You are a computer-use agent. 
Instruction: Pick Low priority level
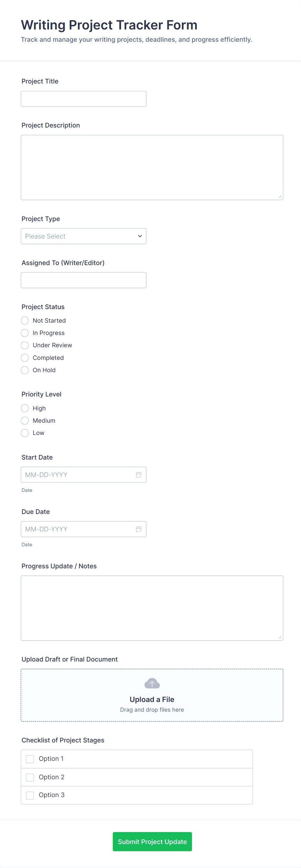[25, 433]
